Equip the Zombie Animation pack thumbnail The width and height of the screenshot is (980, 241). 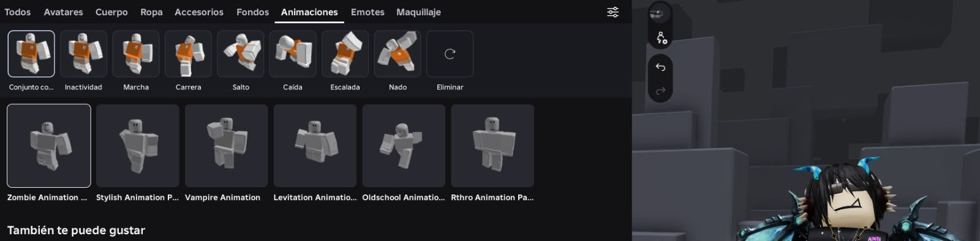point(49,146)
